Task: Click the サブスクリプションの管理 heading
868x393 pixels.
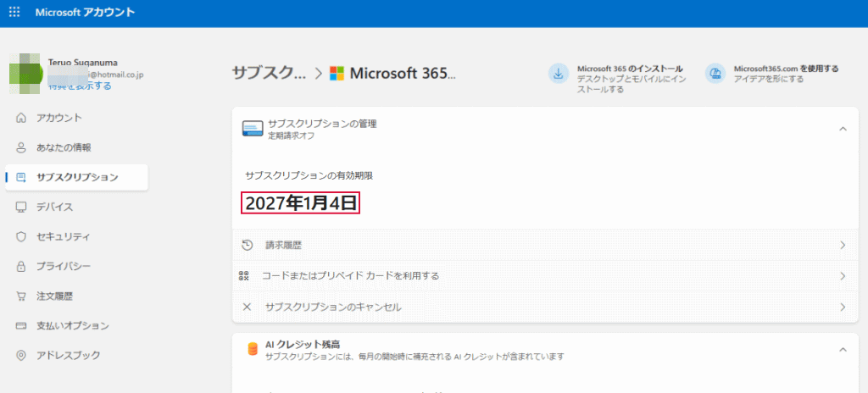Action: point(322,124)
